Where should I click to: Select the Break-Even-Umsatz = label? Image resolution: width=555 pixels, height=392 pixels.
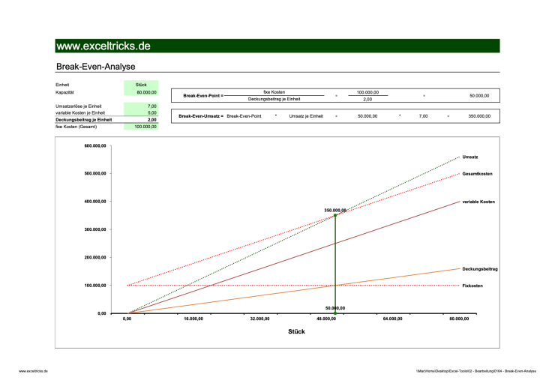[201, 116]
